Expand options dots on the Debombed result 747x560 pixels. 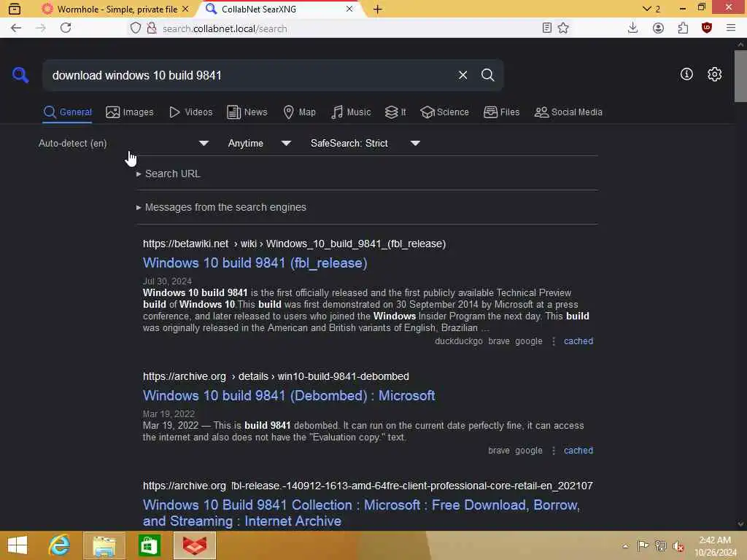coord(553,451)
